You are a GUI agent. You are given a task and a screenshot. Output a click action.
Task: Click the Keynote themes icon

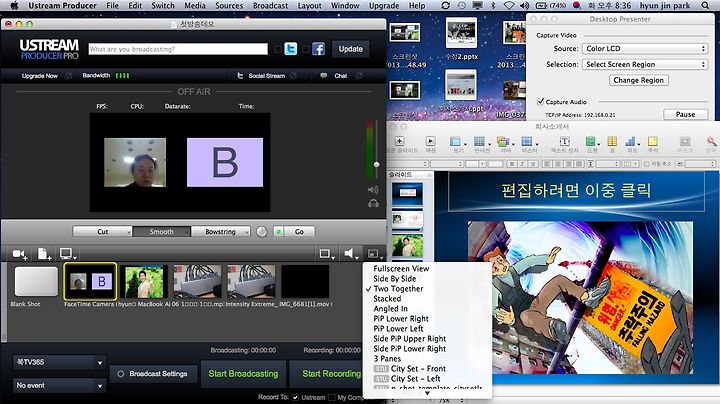pyautogui.click(x=503, y=141)
